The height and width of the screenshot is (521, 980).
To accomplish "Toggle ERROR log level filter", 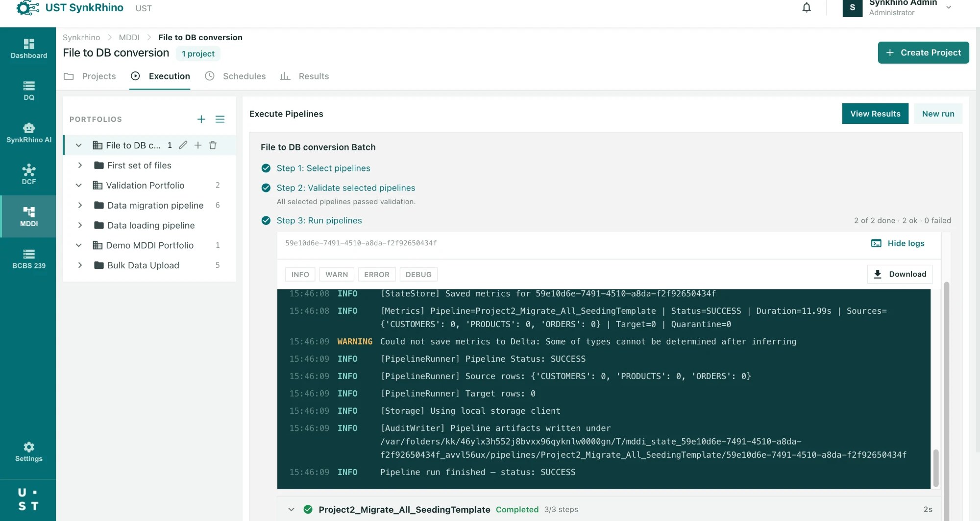I will [x=376, y=274].
